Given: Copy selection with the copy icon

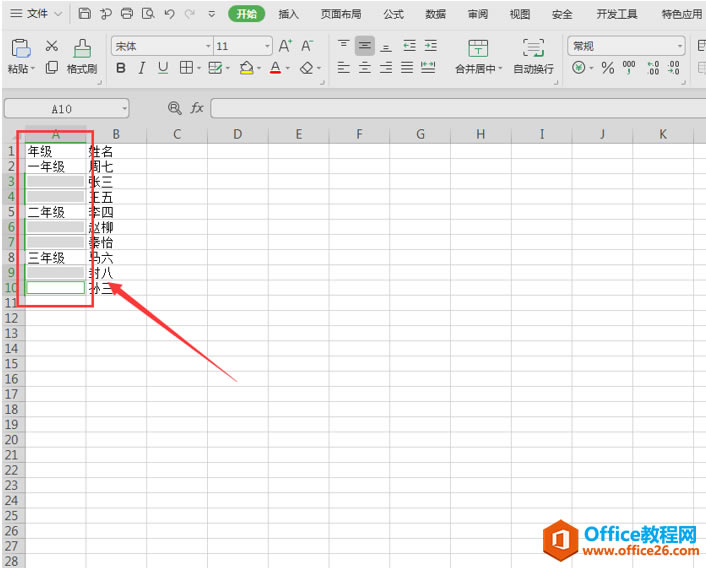Looking at the screenshot, I should point(52,68).
